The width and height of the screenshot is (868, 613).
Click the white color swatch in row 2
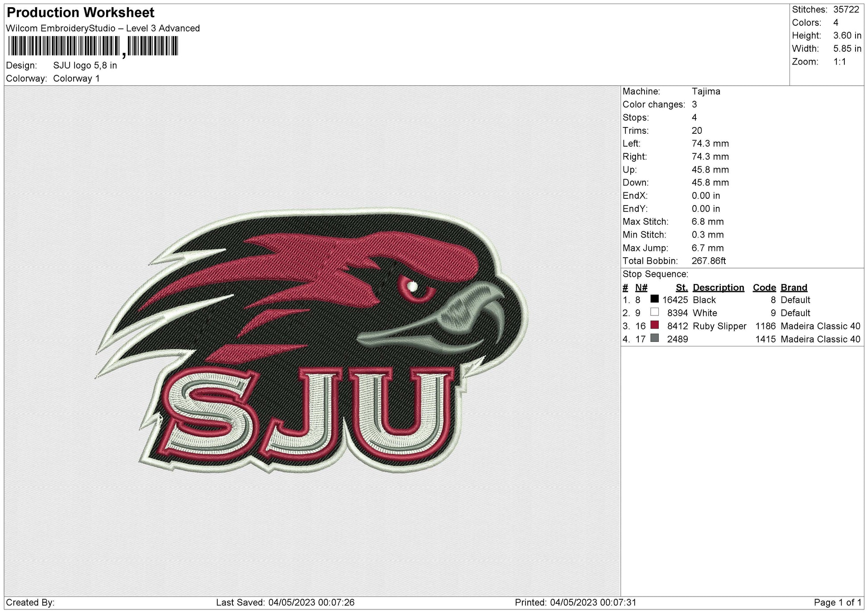click(x=654, y=312)
